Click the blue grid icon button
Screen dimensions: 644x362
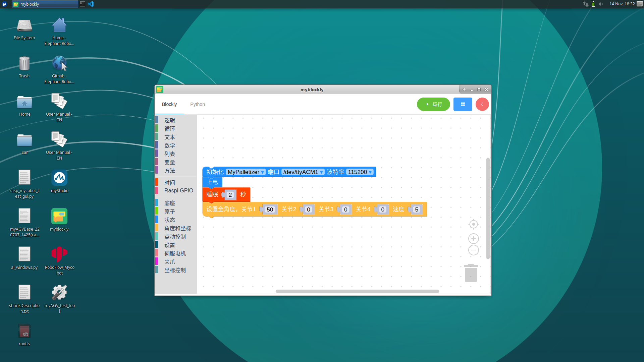tap(463, 104)
